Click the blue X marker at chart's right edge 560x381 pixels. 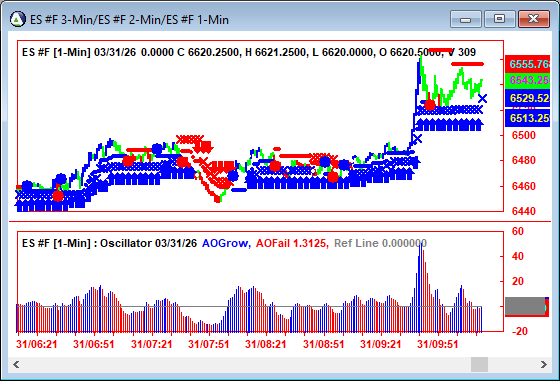(x=482, y=99)
